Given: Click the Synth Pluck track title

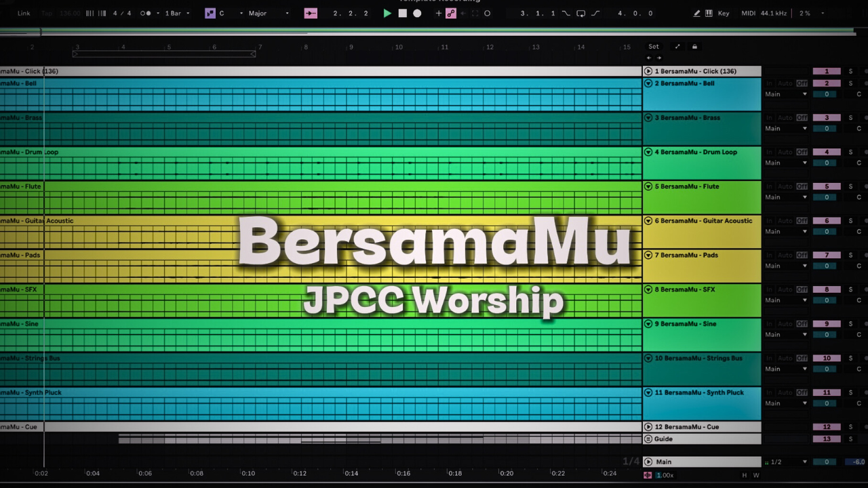Looking at the screenshot, I should pyautogui.click(x=699, y=392).
